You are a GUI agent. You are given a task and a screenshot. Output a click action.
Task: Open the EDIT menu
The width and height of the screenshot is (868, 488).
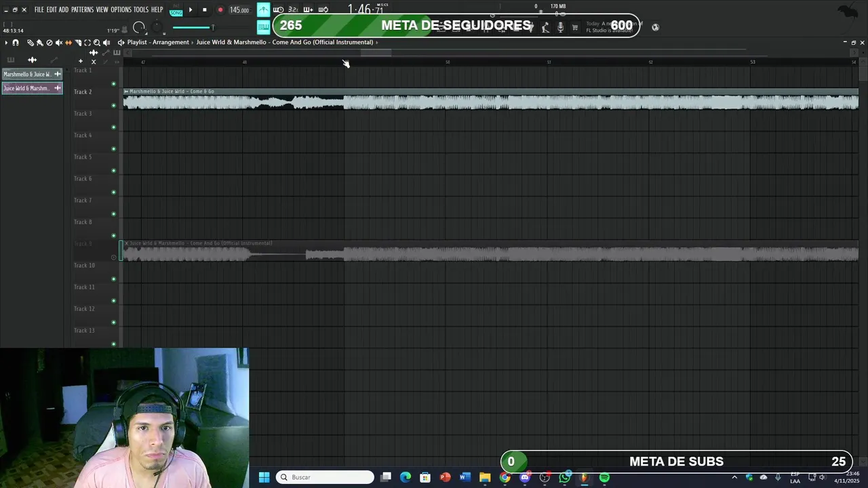pos(52,9)
